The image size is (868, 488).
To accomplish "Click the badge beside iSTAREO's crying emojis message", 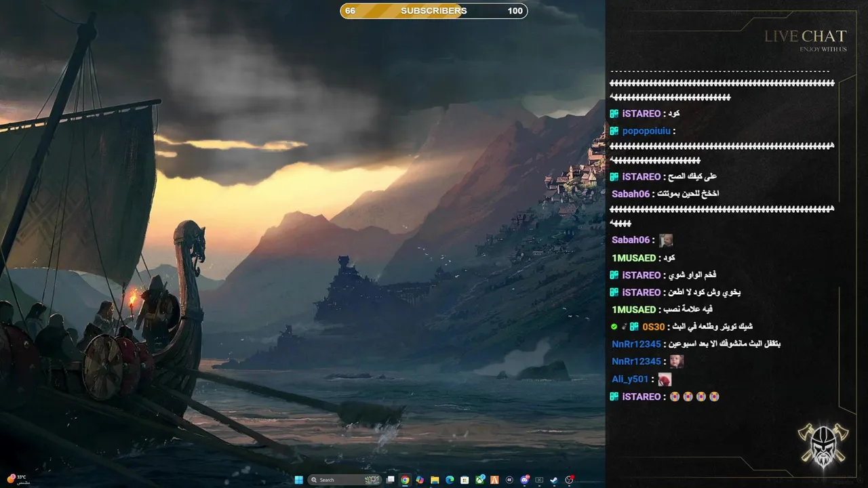I will [614, 396].
